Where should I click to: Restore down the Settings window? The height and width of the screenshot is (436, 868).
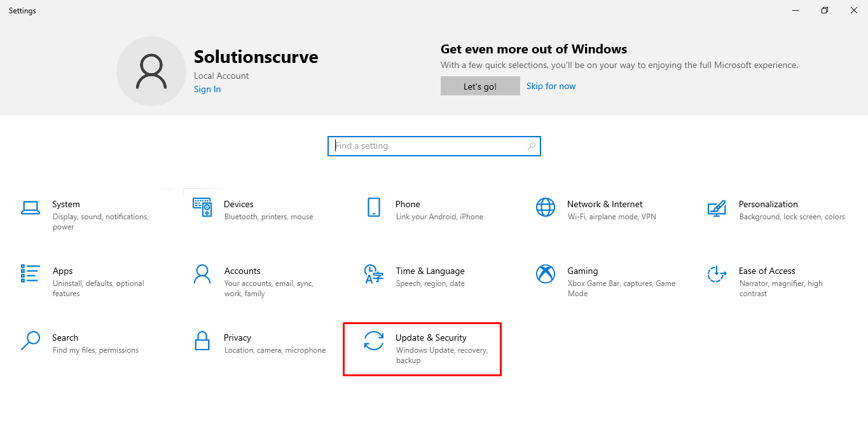click(x=825, y=10)
